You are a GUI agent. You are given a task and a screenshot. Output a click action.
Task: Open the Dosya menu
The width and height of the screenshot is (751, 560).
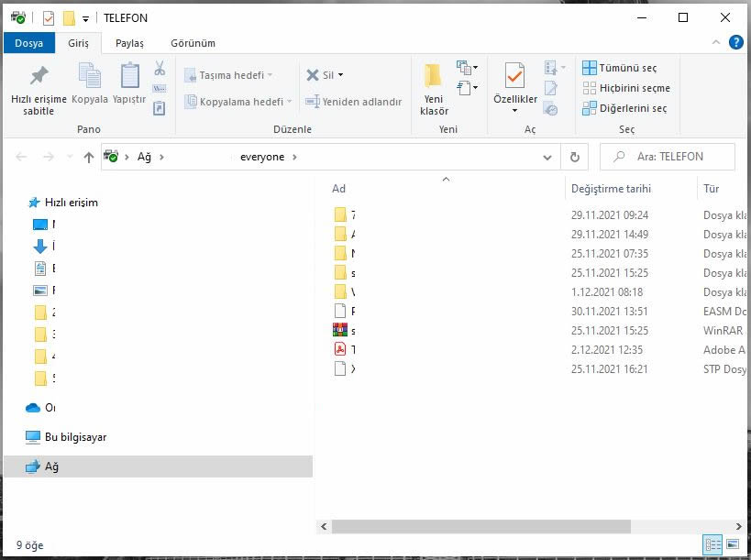coord(28,43)
